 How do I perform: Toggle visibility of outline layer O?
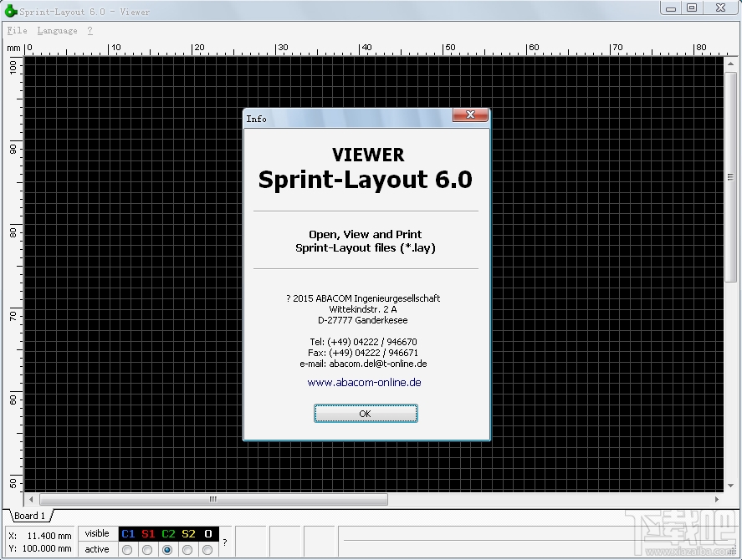tap(207, 533)
